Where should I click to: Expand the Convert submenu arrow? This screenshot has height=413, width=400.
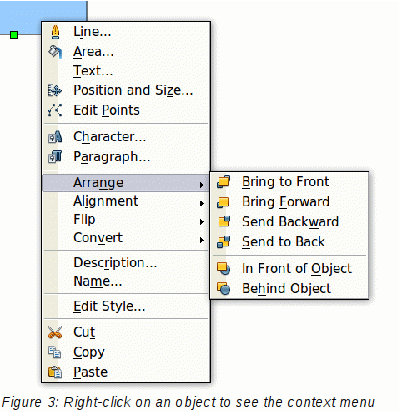click(x=201, y=240)
